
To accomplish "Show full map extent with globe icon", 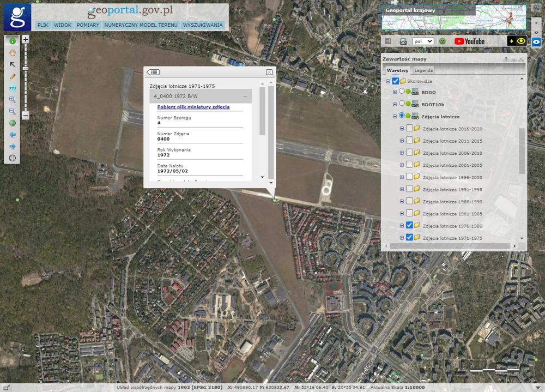I will coord(13,123).
